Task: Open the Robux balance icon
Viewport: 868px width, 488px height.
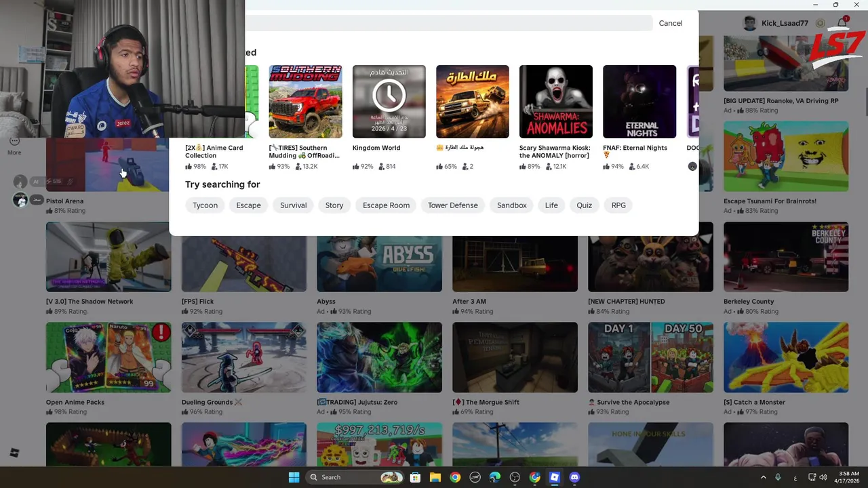Action: [x=820, y=23]
